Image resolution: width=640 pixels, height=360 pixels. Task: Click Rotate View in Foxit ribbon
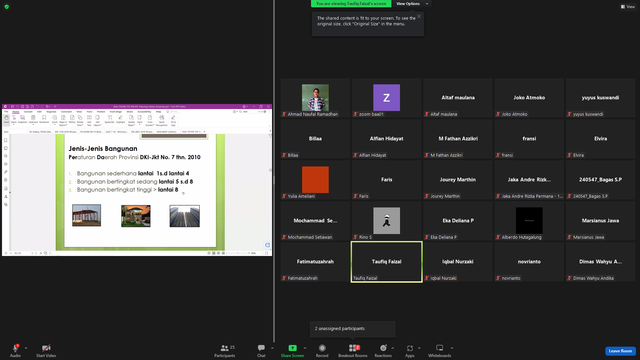click(80, 120)
